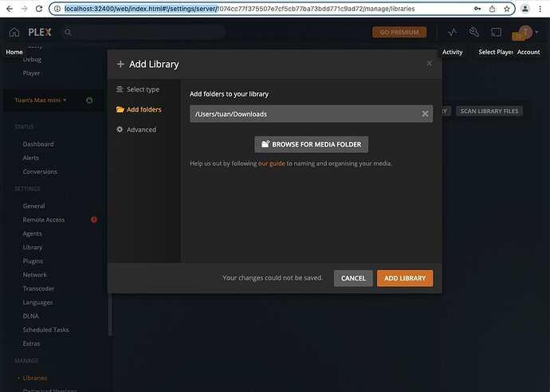
Task: Reload the browser page
Action: 39,9
